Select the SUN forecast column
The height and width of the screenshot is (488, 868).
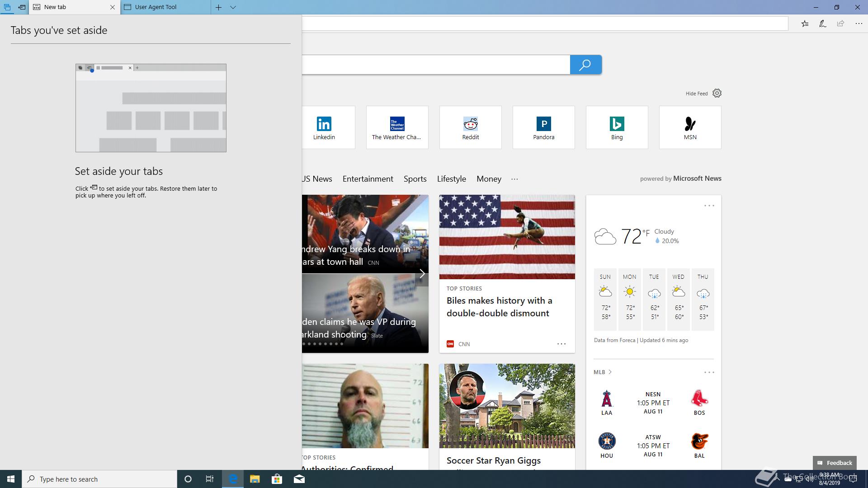[605, 299]
